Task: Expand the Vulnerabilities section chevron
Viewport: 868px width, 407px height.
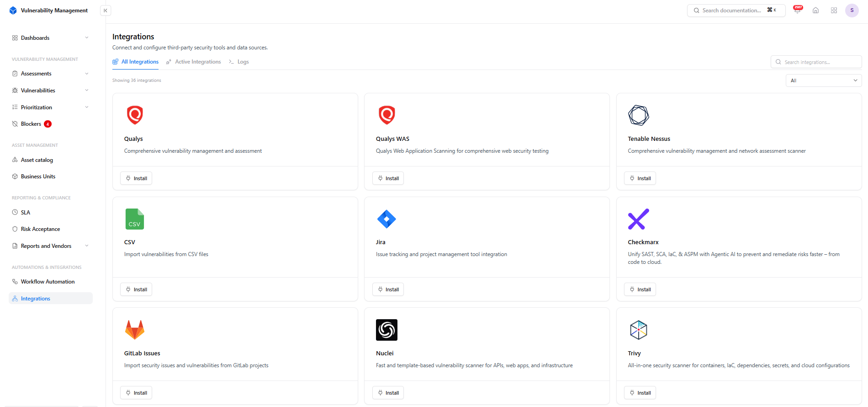Action: (87, 90)
